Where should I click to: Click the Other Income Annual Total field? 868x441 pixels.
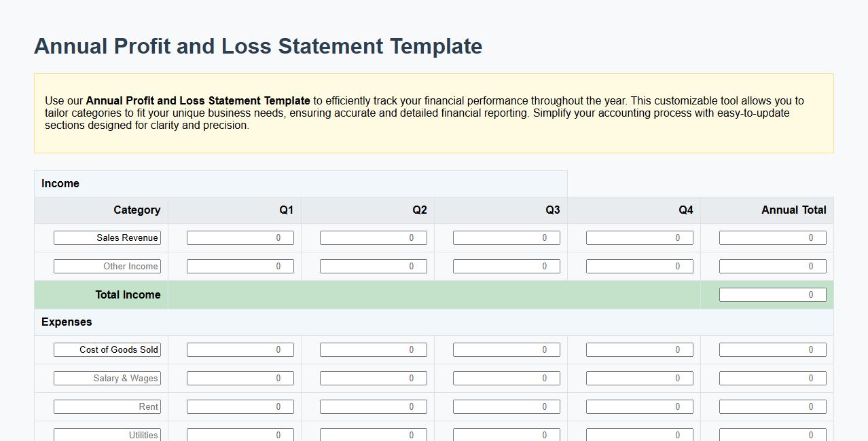[772, 266]
